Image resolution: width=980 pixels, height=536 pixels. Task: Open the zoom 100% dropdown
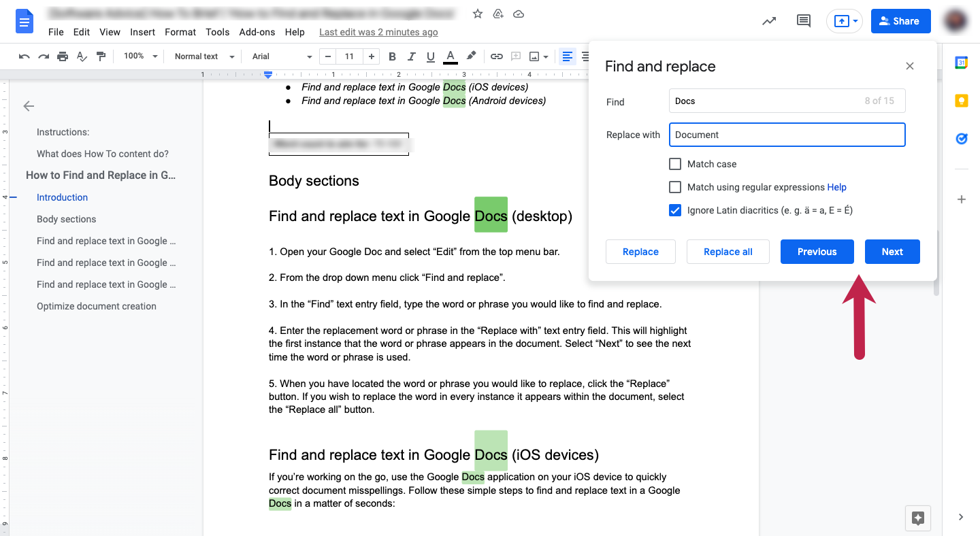pyautogui.click(x=140, y=56)
